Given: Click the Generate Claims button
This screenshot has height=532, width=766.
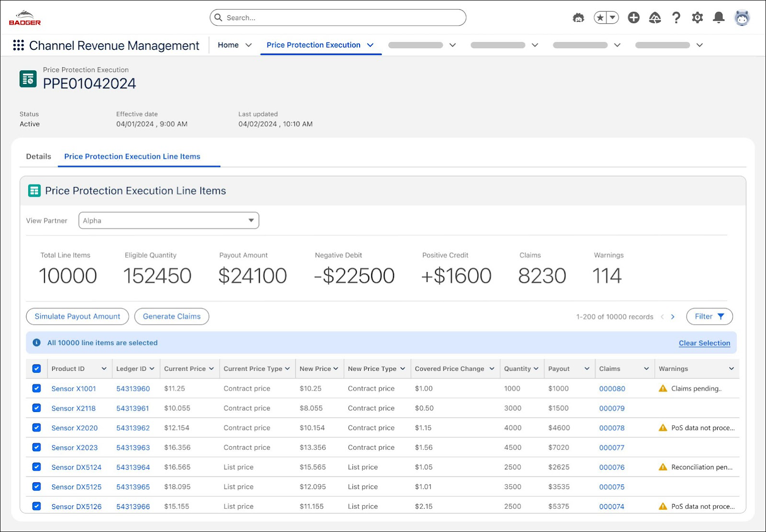Looking at the screenshot, I should [171, 317].
